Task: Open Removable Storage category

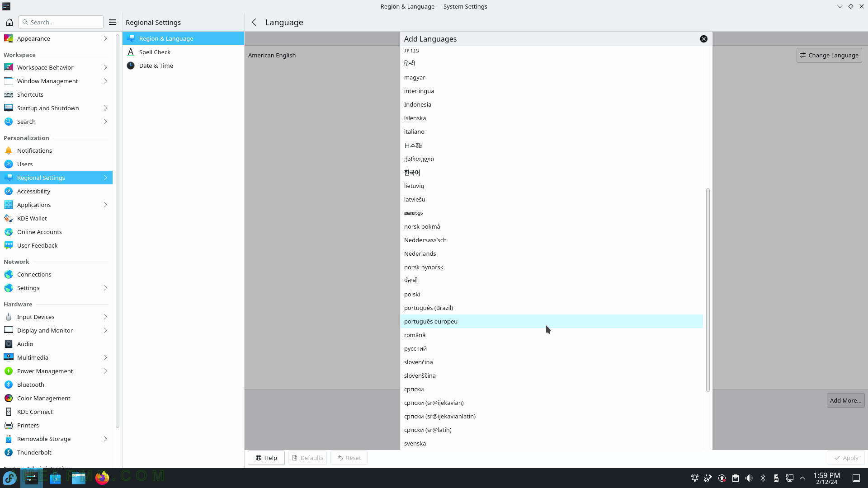Action: 56,439
